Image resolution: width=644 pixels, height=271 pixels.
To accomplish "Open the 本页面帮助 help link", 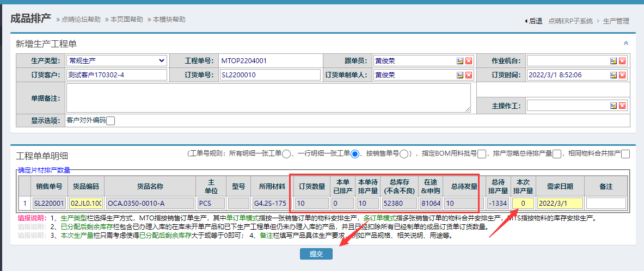I will click(126, 20).
